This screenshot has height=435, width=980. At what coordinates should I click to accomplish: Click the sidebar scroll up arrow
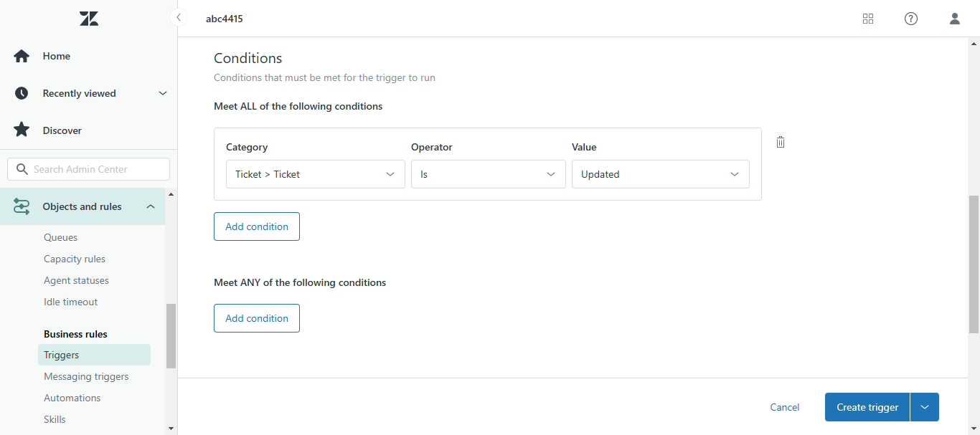171,194
